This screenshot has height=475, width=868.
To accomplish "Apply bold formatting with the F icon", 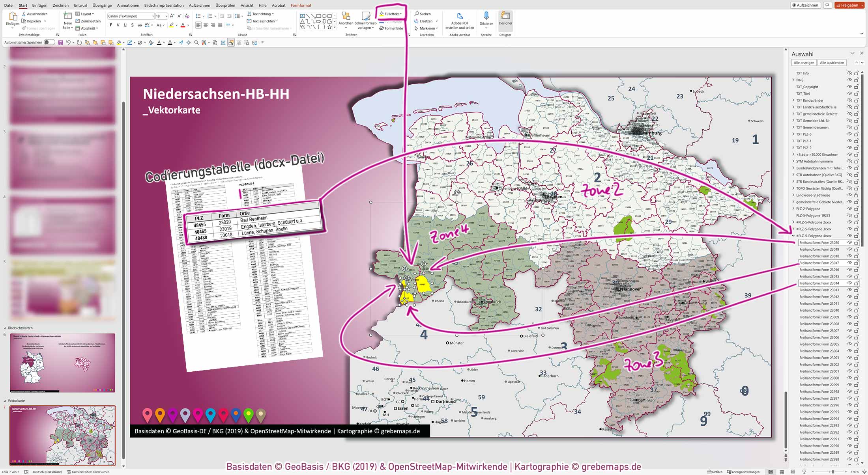I will (111, 24).
